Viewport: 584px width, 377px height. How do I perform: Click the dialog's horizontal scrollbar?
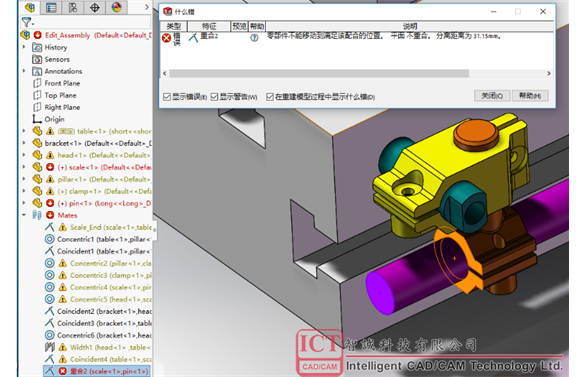point(319,73)
